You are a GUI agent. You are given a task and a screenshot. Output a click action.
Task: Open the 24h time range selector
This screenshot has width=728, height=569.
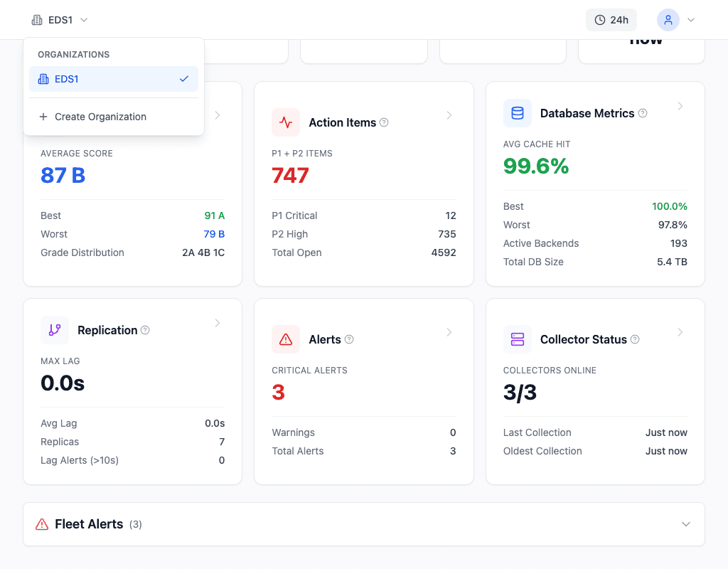(611, 20)
